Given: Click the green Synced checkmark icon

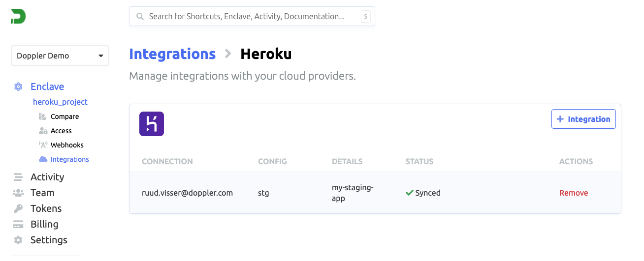Looking at the screenshot, I should (409, 193).
